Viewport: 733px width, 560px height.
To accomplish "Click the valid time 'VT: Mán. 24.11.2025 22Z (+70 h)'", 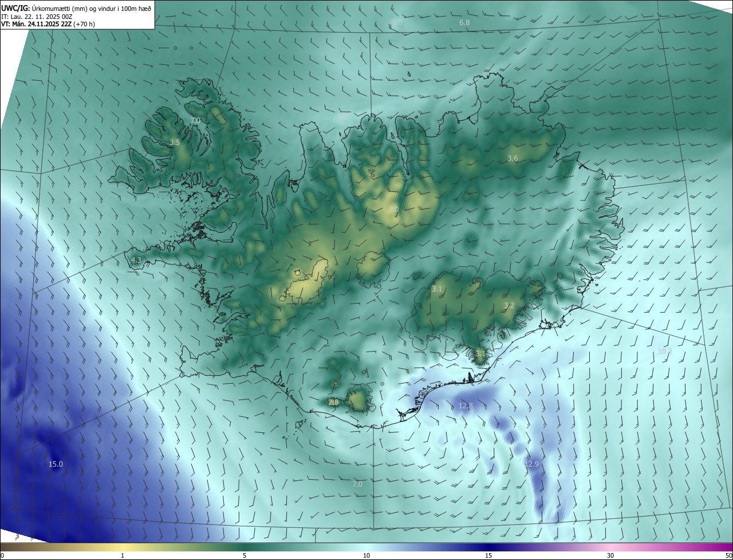I will coord(48,24).
